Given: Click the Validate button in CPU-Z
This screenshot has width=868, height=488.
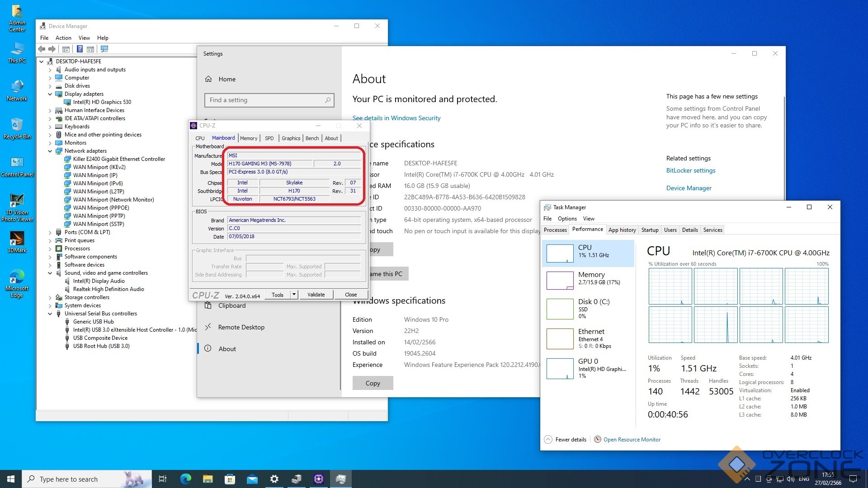Looking at the screenshot, I should tap(316, 295).
